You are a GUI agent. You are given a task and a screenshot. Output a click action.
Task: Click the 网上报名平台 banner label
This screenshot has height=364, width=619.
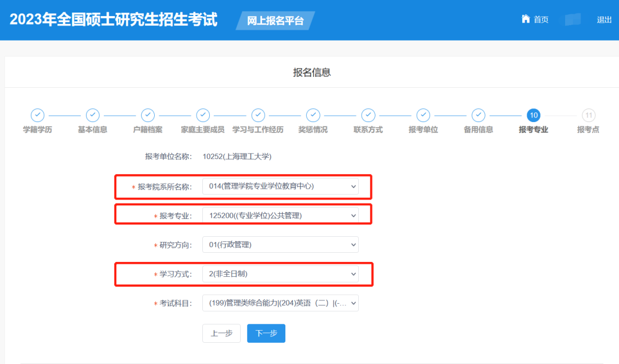275,21
